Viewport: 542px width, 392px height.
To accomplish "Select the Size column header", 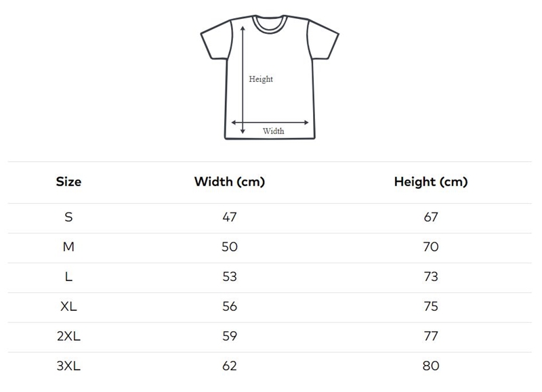I will [68, 181].
